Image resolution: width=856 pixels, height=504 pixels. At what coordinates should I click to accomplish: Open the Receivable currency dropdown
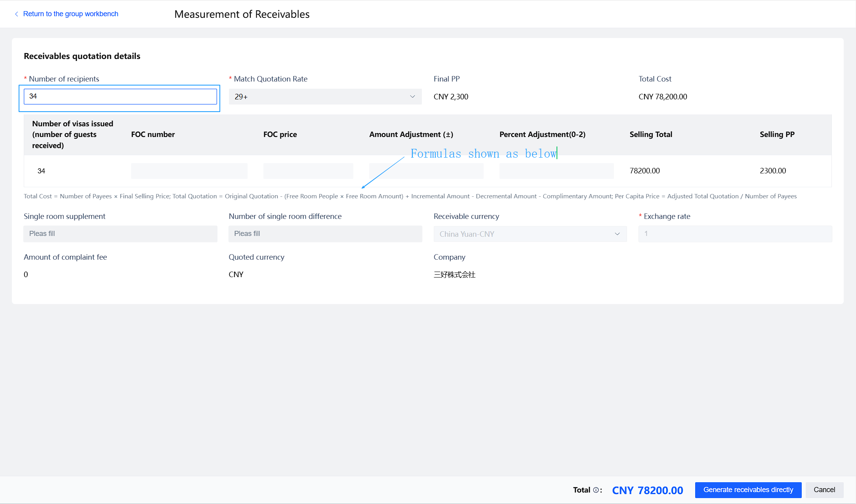pos(530,234)
